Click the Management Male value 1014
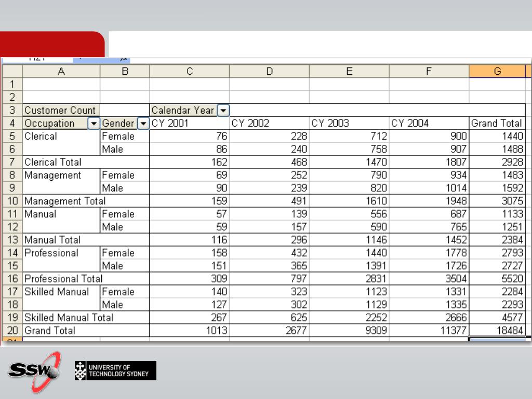This screenshot has width=532, height=399. 429,188
